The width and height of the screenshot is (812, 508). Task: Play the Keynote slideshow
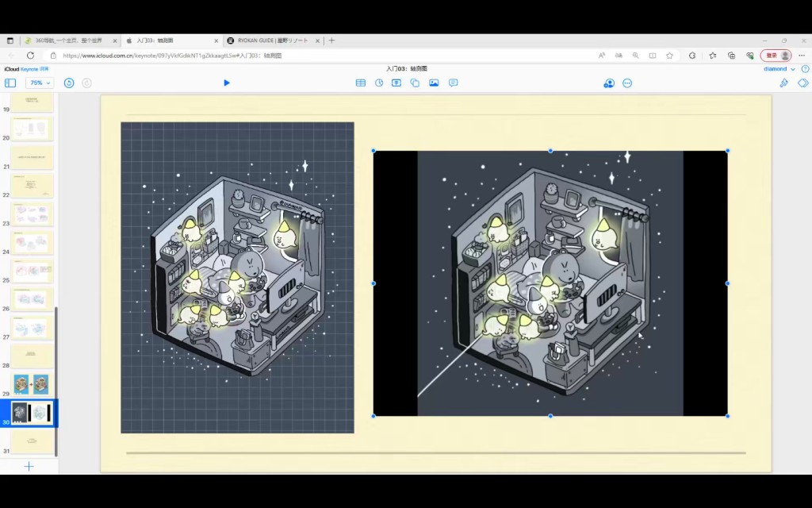227,83
